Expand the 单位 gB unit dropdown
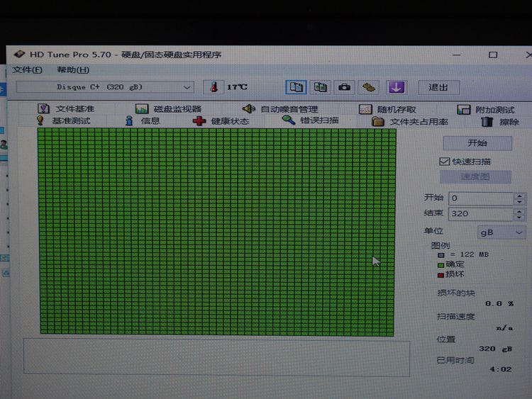The height and width of the screenshot is (399, 532). pyautogui.click(x=501, y=232)
